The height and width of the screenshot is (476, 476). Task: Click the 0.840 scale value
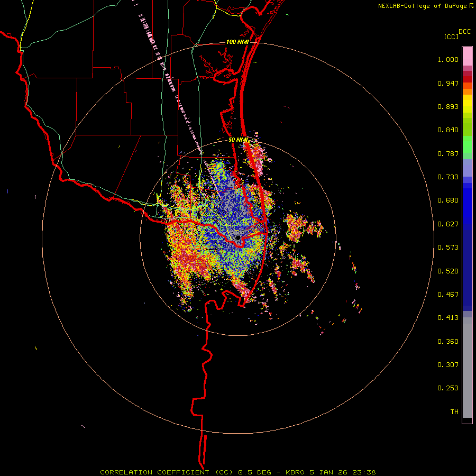448,130
